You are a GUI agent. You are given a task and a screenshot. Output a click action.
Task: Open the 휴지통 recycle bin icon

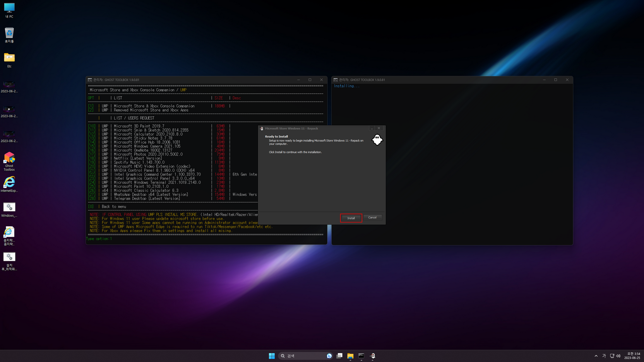pyautogui.click(x=9, y=35)
